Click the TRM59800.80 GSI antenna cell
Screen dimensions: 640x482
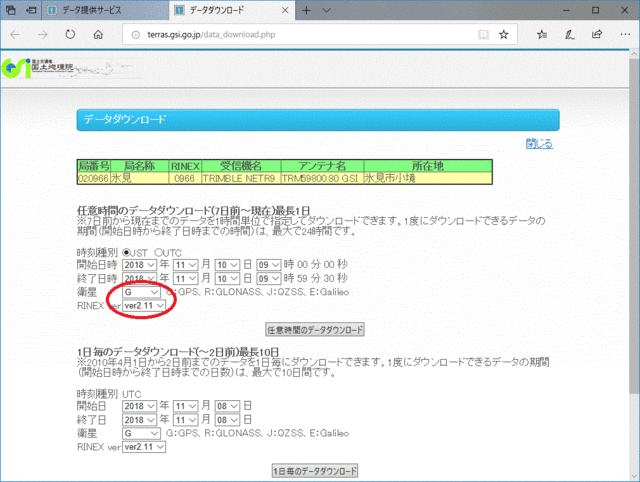pos(322,178)
